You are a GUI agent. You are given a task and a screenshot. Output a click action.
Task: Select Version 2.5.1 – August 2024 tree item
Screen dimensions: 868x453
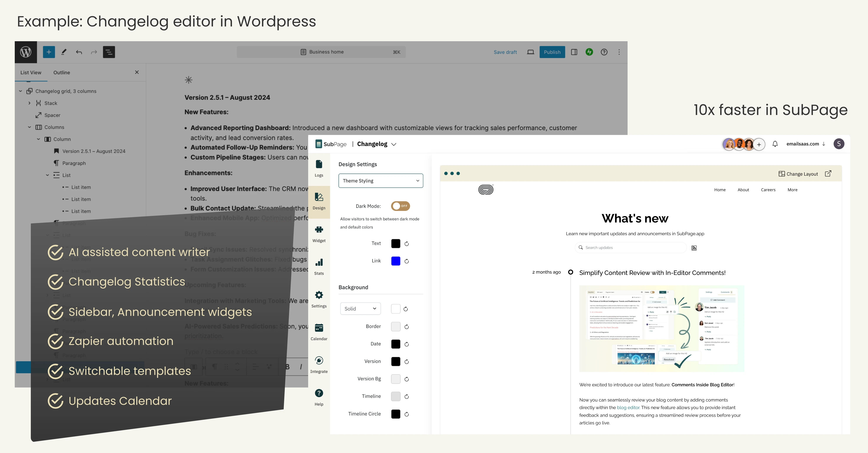pyautogui.click(x=94, y=151)
